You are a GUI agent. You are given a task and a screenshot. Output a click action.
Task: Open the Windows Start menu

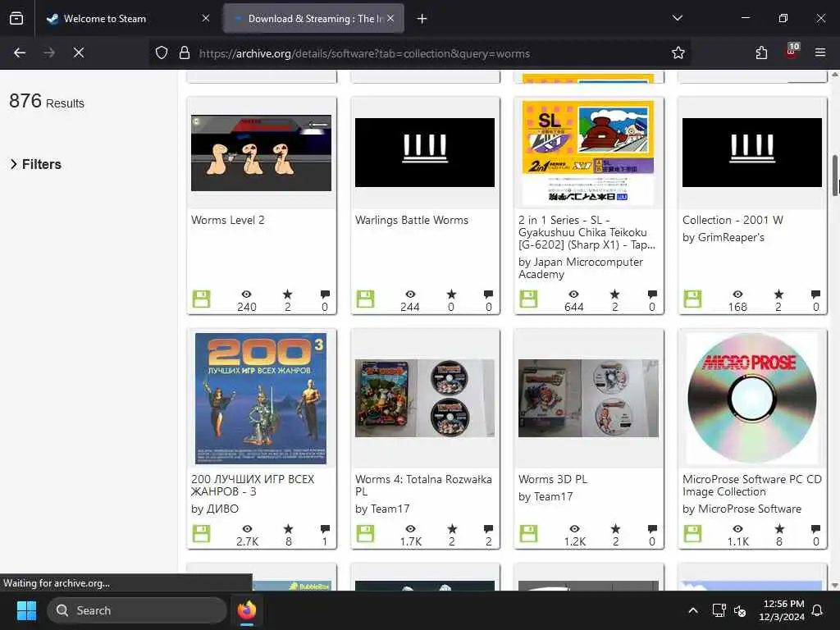click(26, 610)
